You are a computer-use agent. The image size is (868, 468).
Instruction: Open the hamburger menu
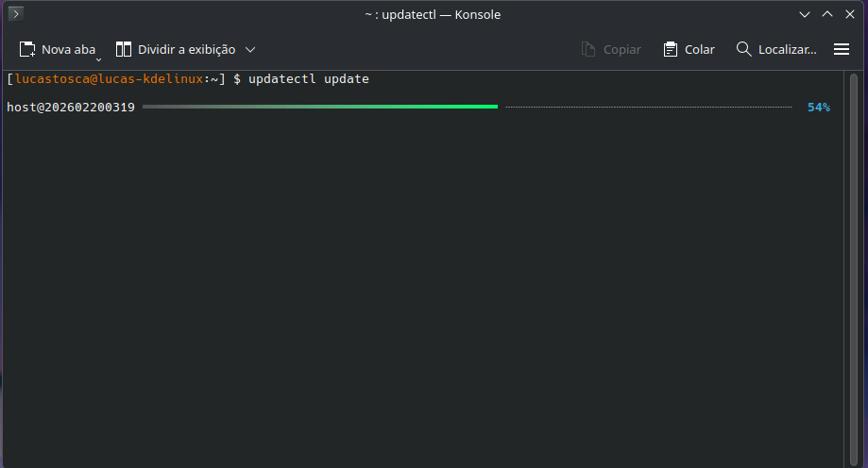point(842,49)
